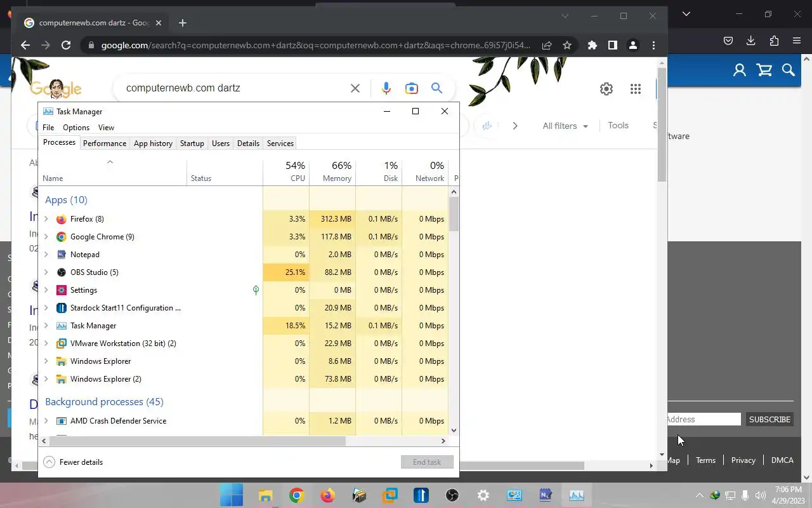Image resolution: width=812 pixels, height=508 pixels.
Task: Click the SUBSCRIBE button in Firefox page
Action: coord(769,419)
